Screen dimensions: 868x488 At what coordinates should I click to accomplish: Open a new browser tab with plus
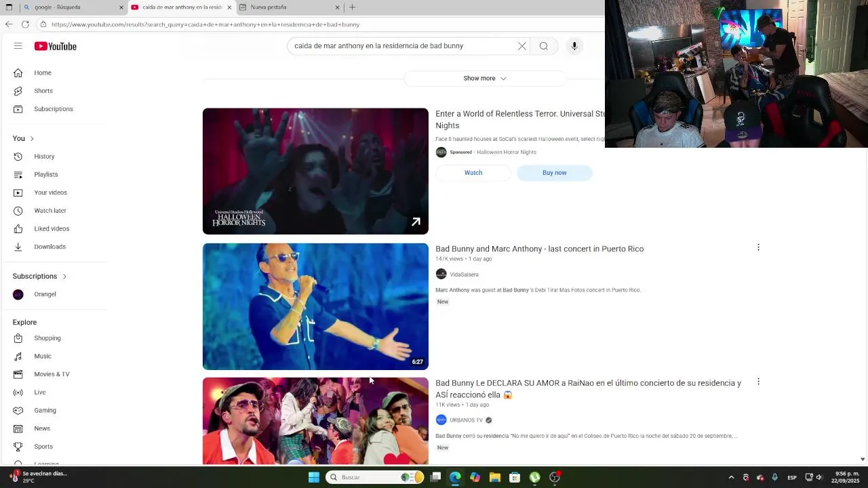point(352,7)
